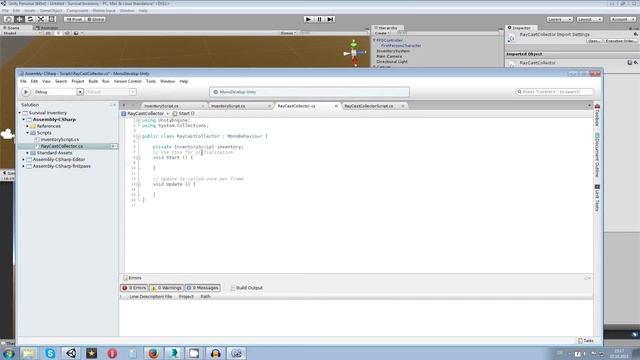Viewport: 640px width, 360px height.
Task: Open Firefox from taskbar
Action: [153, 353]
